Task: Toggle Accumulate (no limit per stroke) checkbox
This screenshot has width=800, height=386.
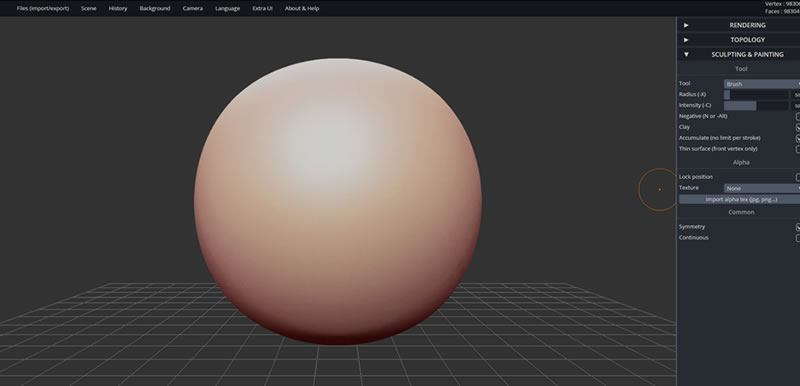Action: (798, 138)
